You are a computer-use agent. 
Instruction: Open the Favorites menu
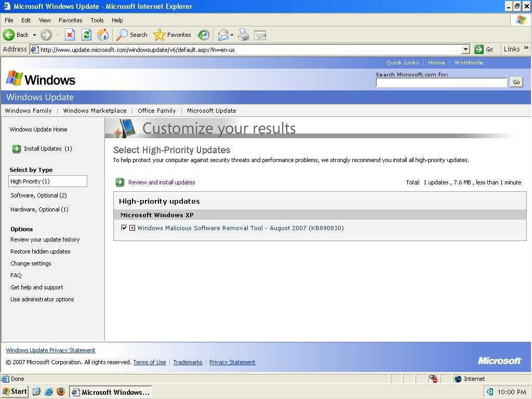70,20
